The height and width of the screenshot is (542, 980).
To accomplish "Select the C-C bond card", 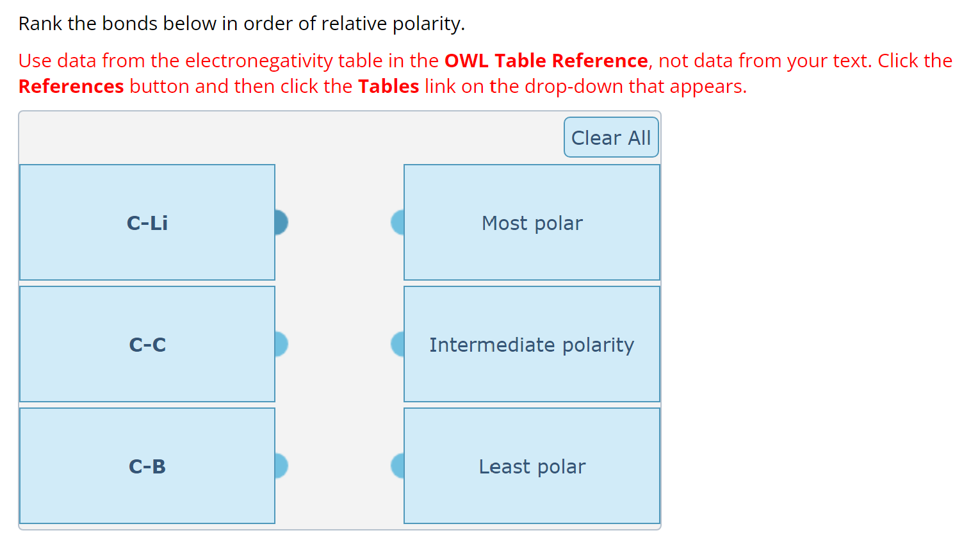I will pyautogui.click(x=147, y=344).
